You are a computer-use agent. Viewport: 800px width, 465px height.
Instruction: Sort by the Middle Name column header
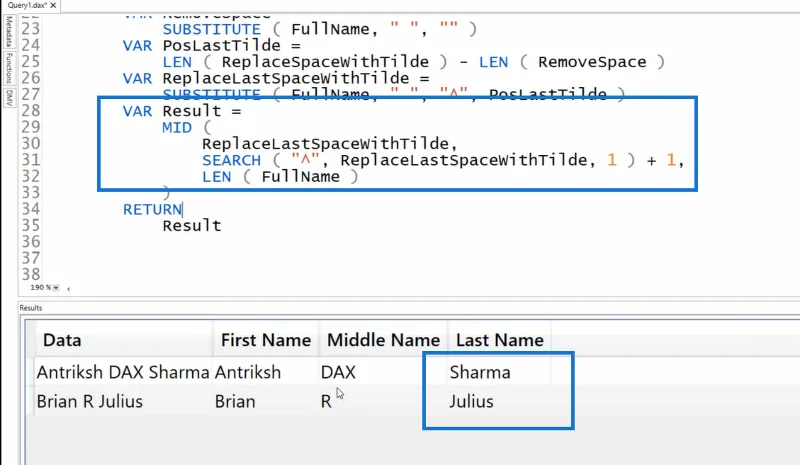[x=383, y=340]
